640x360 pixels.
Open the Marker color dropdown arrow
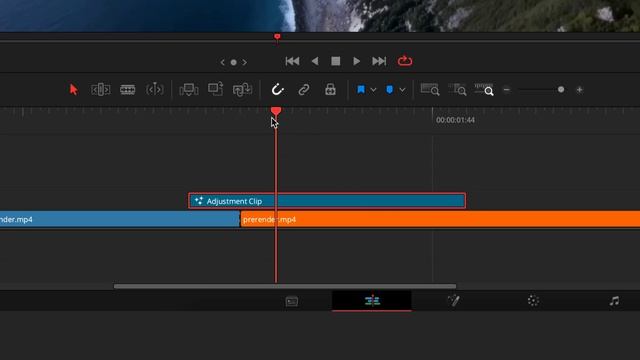coord(402,90)
